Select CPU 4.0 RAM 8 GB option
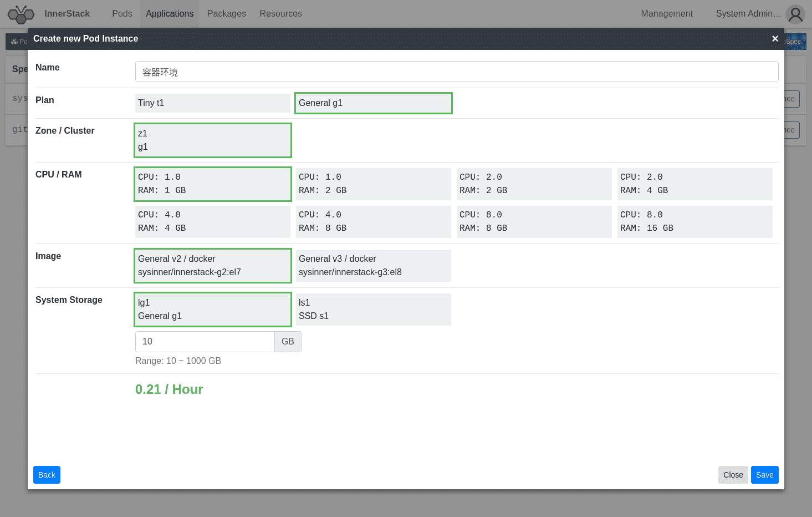 [x=374, y=222]
